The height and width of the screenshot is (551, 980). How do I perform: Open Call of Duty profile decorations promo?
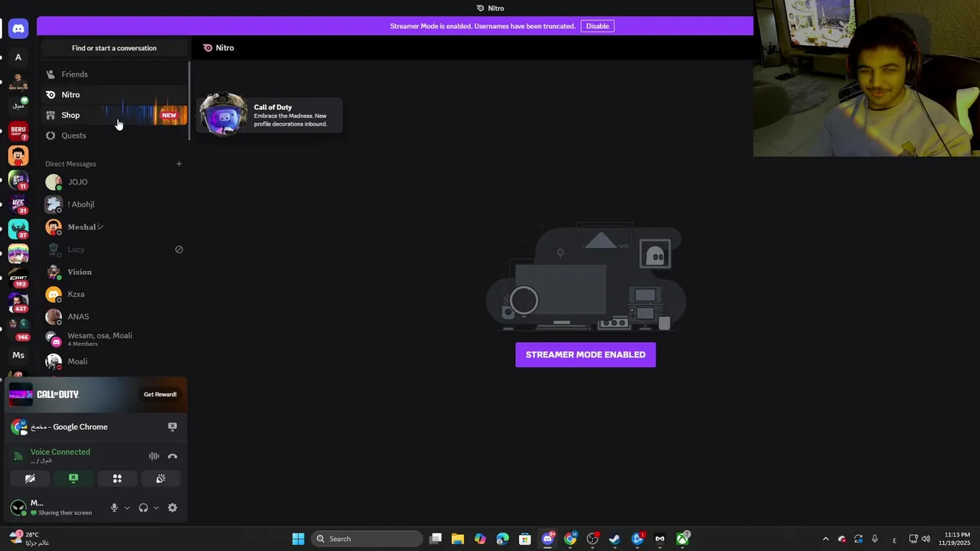tap(269, 116)
